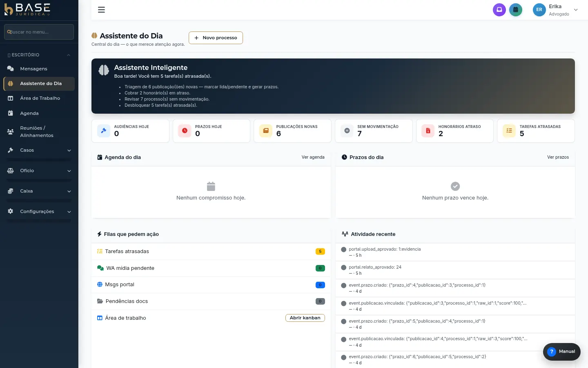
Task: Click the Audiências Hoje gavel icon
Action: 104,131
